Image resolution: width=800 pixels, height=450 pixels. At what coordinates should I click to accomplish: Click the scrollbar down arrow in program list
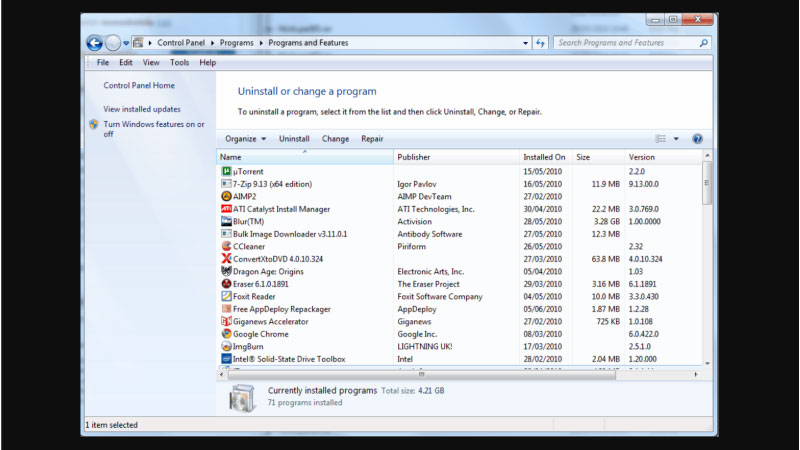[x=708, y=363]
